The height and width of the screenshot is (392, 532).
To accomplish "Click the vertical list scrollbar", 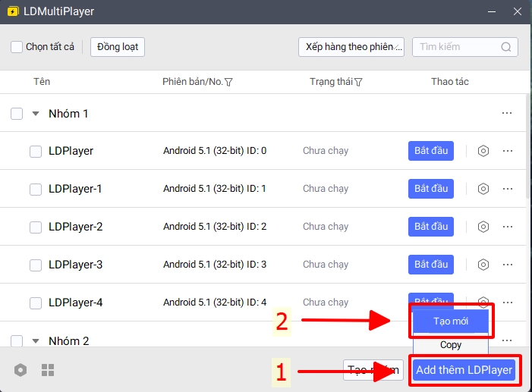I will click(x=528, y=146).
